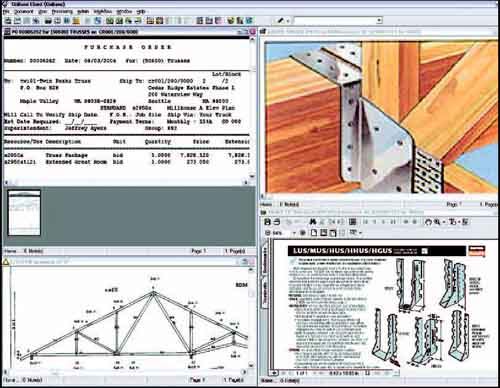Select the Hand tool in PDF toolbar
This screenshot has height=388, width=500.
pos(428,222)
